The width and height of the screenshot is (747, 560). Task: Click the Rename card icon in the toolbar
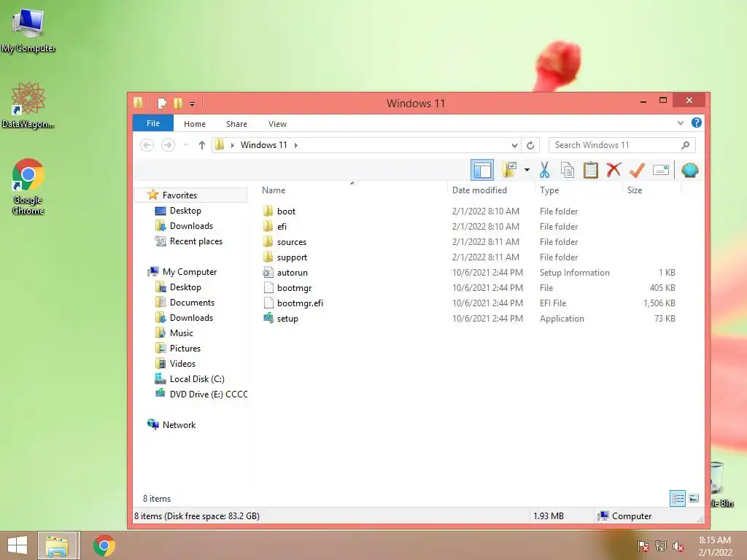(x=661, y=170)
